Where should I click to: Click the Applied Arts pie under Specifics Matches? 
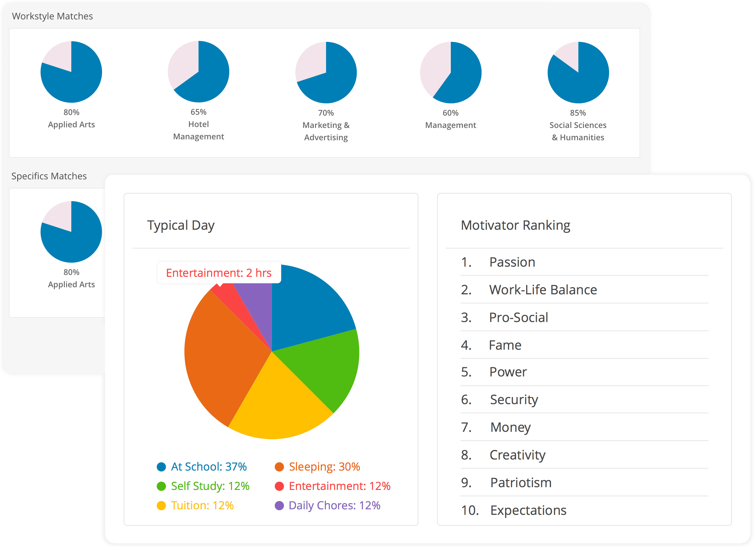(71, 232)
